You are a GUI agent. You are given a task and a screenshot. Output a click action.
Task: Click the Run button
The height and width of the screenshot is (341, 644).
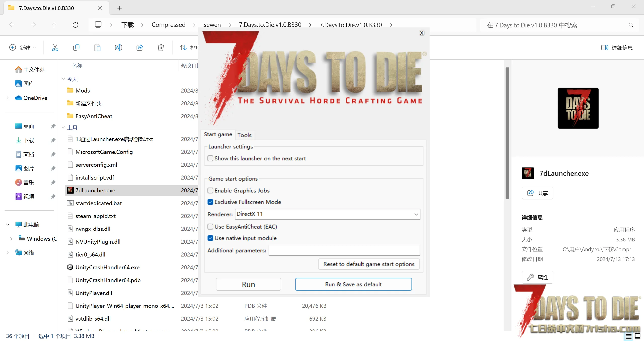point(248,284)
